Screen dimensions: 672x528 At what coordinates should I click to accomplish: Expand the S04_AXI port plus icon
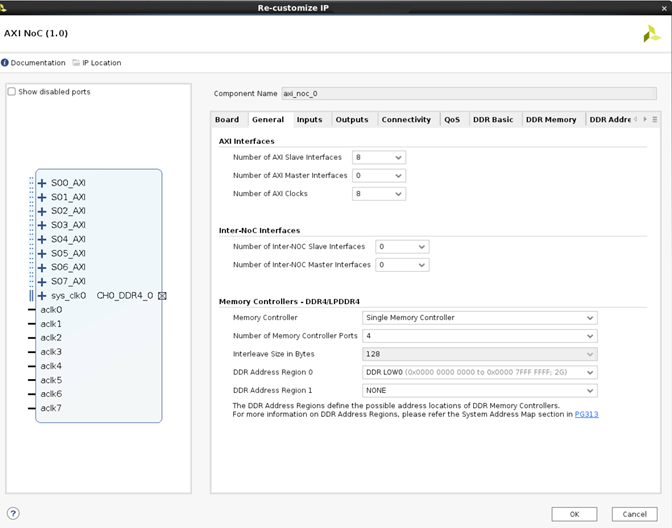42,240
